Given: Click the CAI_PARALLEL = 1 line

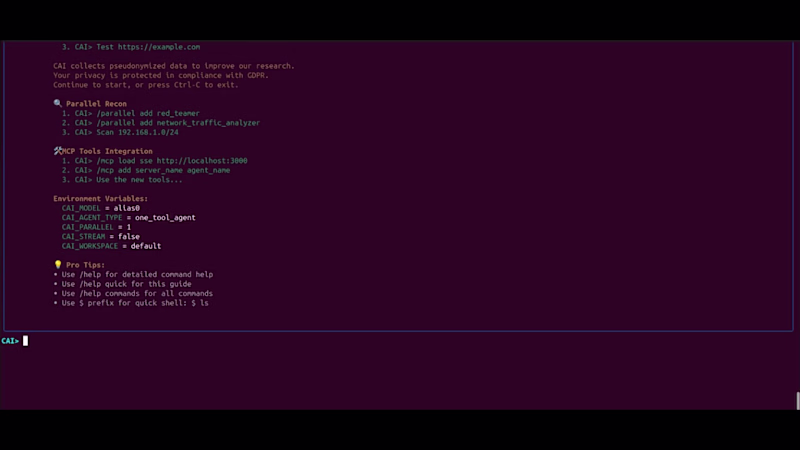Looking at the screenshot, I should pos(96,227).
